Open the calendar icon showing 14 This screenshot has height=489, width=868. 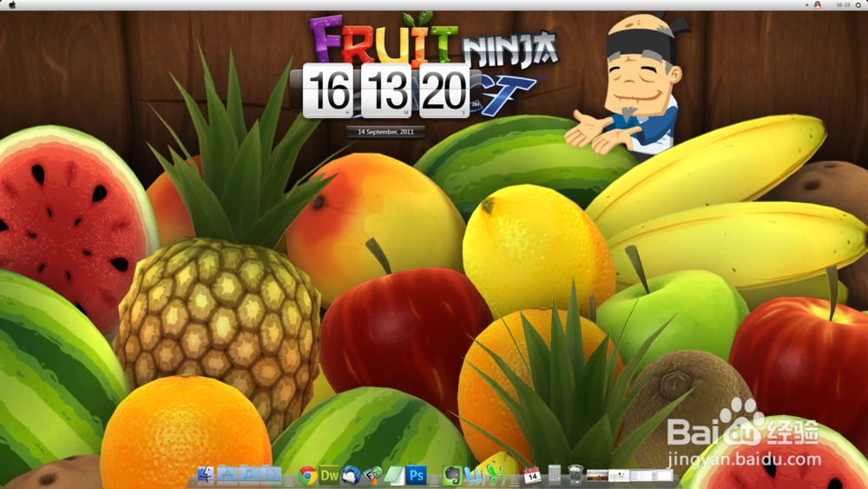pos(532,475)
